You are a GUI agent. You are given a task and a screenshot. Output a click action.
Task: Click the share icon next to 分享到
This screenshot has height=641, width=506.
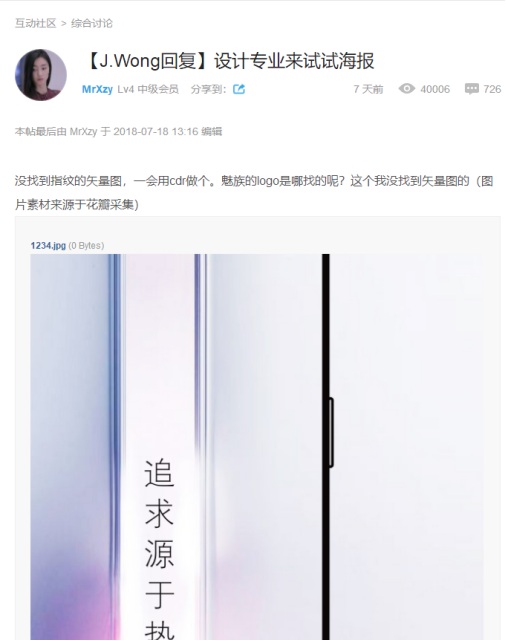click(x=239, y=89)
